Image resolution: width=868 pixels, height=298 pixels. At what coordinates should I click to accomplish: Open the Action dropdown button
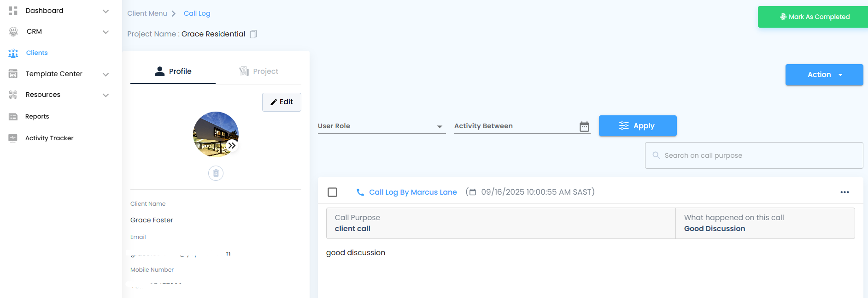[824, 75]
